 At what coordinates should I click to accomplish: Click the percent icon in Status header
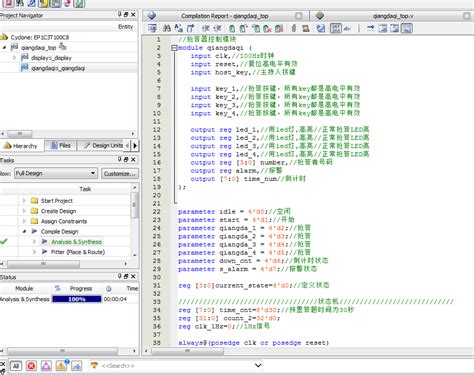(x=58, y=288)
